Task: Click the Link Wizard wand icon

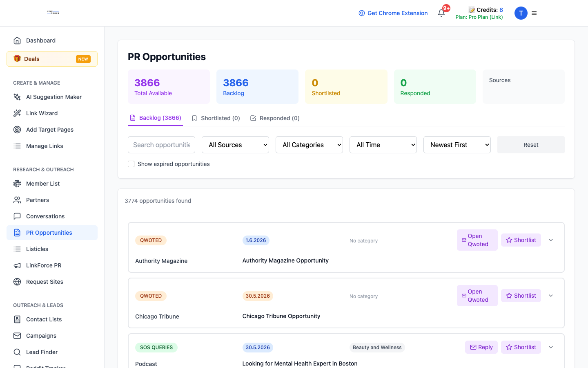Action: tap(17, 113)
